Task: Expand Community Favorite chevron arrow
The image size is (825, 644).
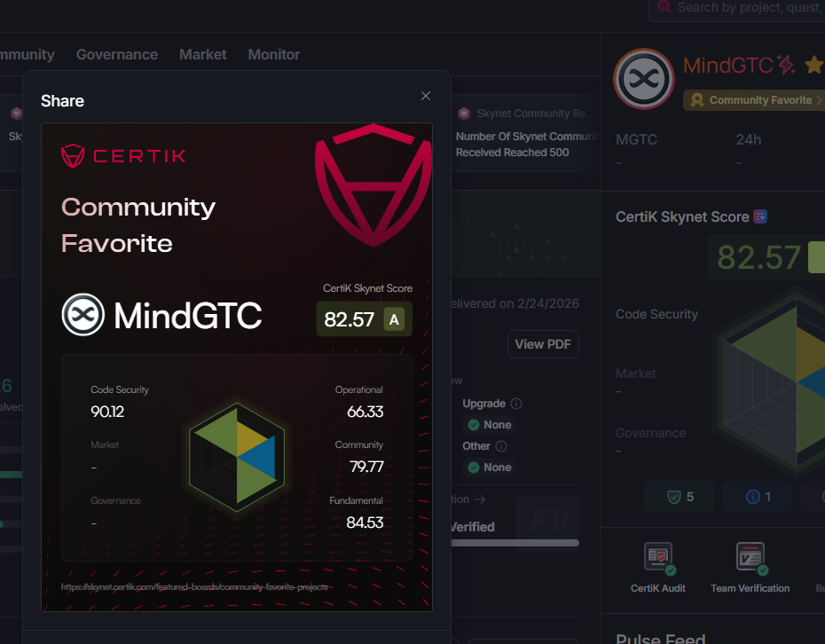Action: click(x=819, y=100)
